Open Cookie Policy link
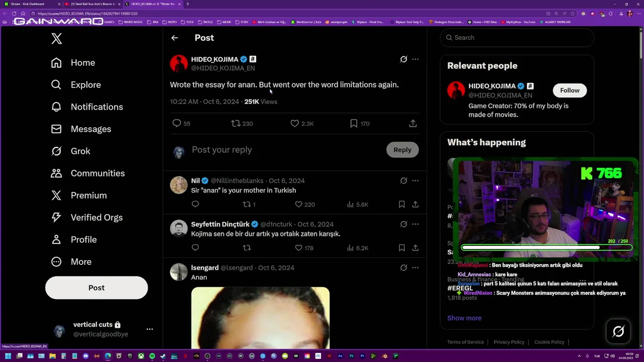Viewport: 644px width, 362px height. point(549,342)
